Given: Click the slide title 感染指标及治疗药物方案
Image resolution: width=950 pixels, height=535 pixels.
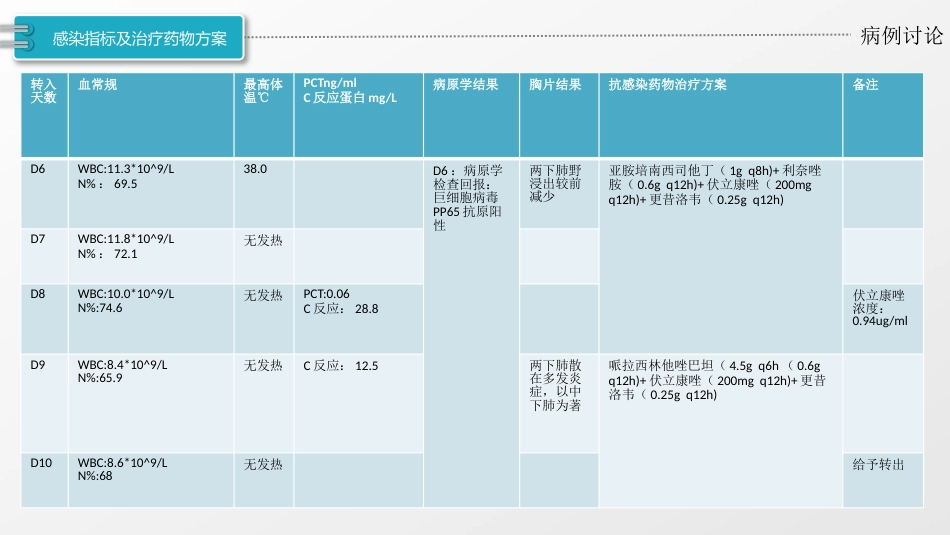Looking at the screenshot, I should [x=139, y=39].
